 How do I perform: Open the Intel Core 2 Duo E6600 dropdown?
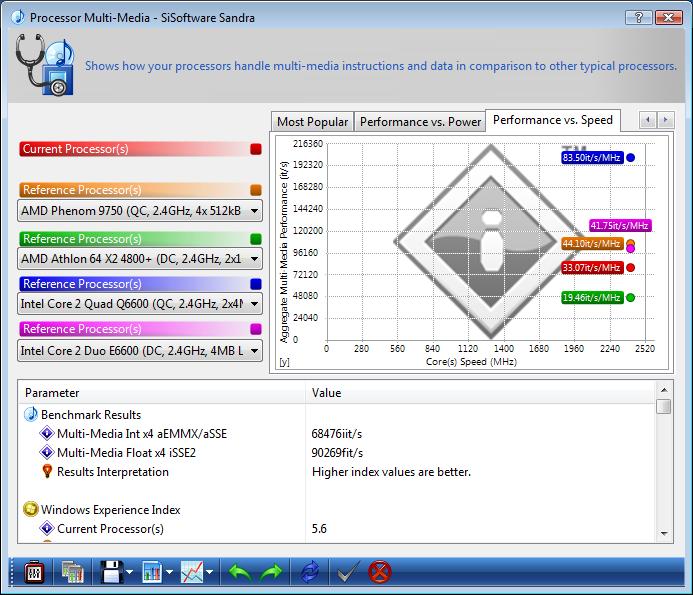140,351
